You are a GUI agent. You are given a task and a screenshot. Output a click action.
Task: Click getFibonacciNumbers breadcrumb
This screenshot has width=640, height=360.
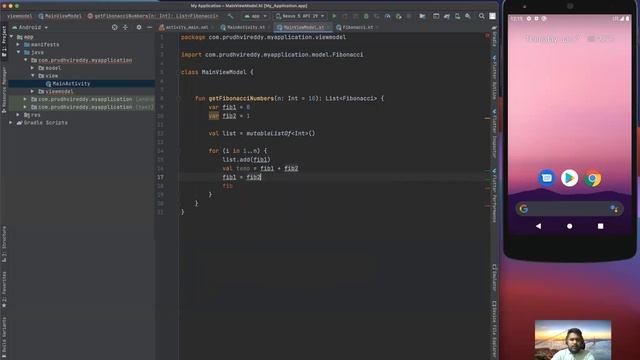[x=153, y=16]
